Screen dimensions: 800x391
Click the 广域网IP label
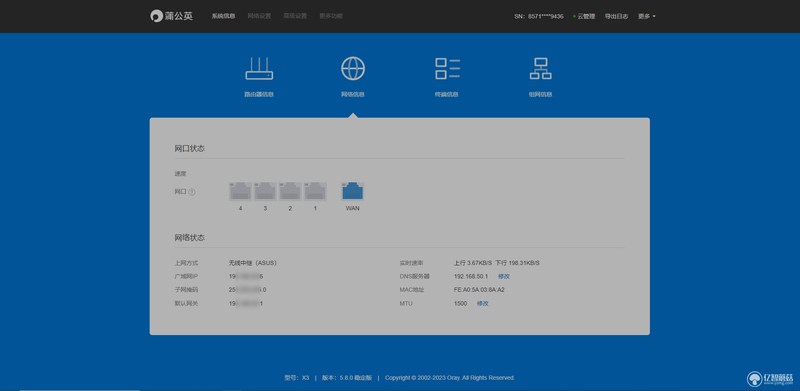pos(186,277)
